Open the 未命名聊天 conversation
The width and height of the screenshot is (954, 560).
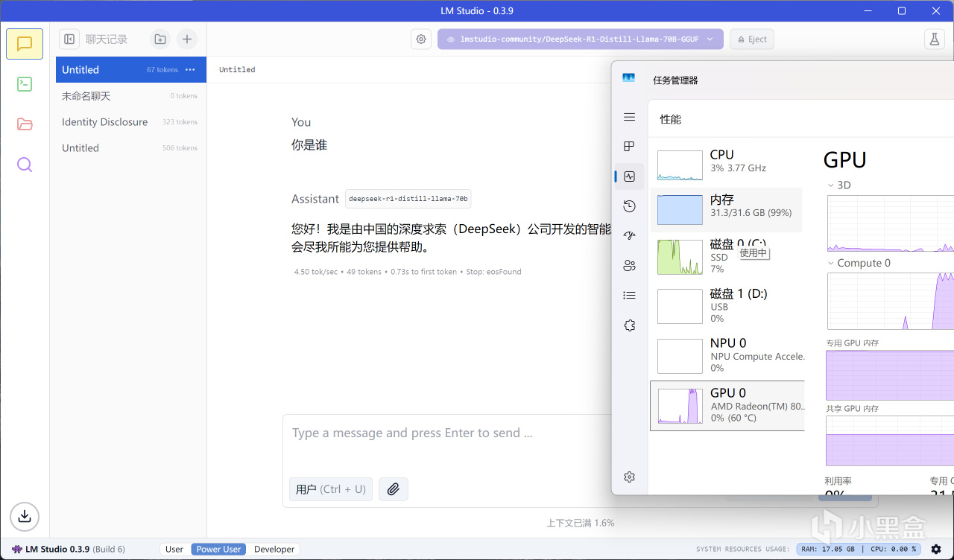coord(131,96)
